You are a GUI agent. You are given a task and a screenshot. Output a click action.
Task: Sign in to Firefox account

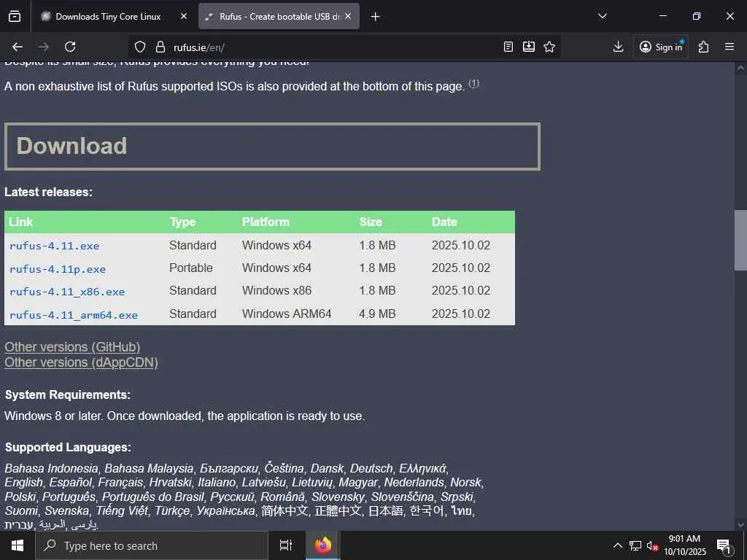tap(661, 47)
